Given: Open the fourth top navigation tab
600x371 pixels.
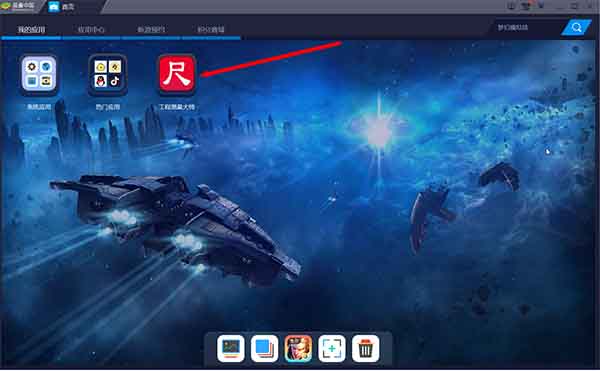Looking at the screenshot, I should click(x=211, y=29).
